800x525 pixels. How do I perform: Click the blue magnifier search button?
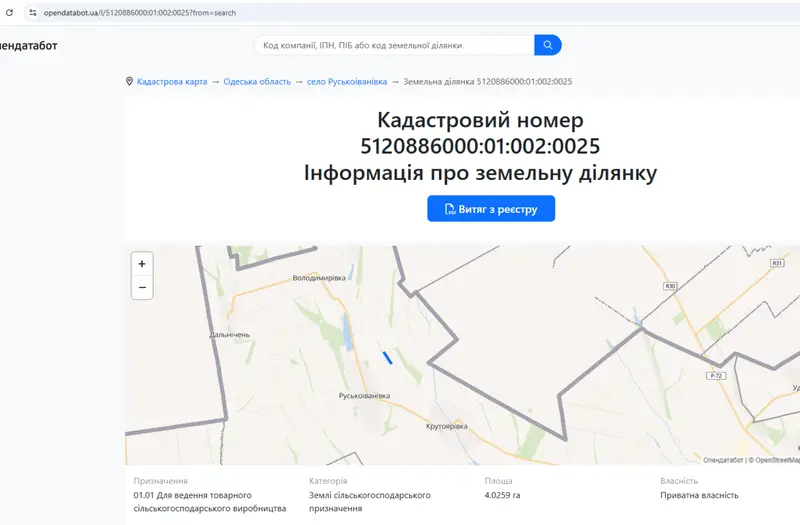click(548, 45)
